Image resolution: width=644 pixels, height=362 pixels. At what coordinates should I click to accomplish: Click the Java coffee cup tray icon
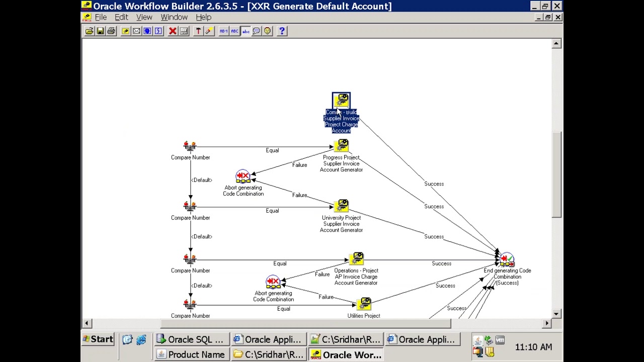coord(478,340)
